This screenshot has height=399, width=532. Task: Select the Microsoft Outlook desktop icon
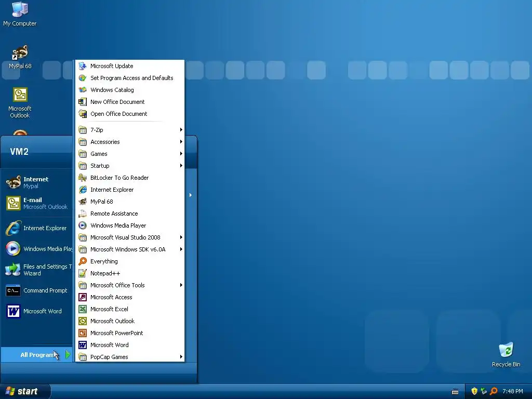point(20,102)
